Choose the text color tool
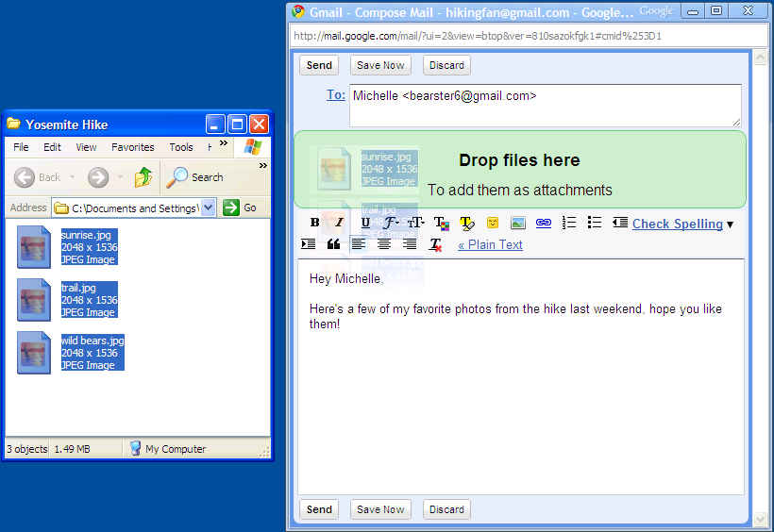Image resolution: width=774 pixels, height=532 pixels. pyautogui.click(x=442, y=223)
